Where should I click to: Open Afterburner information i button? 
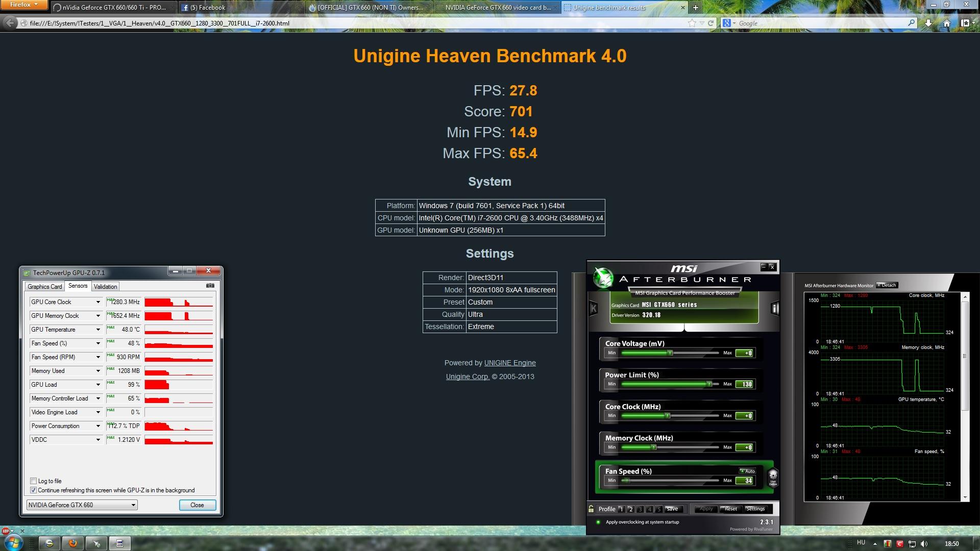click(x=775, y=308)
